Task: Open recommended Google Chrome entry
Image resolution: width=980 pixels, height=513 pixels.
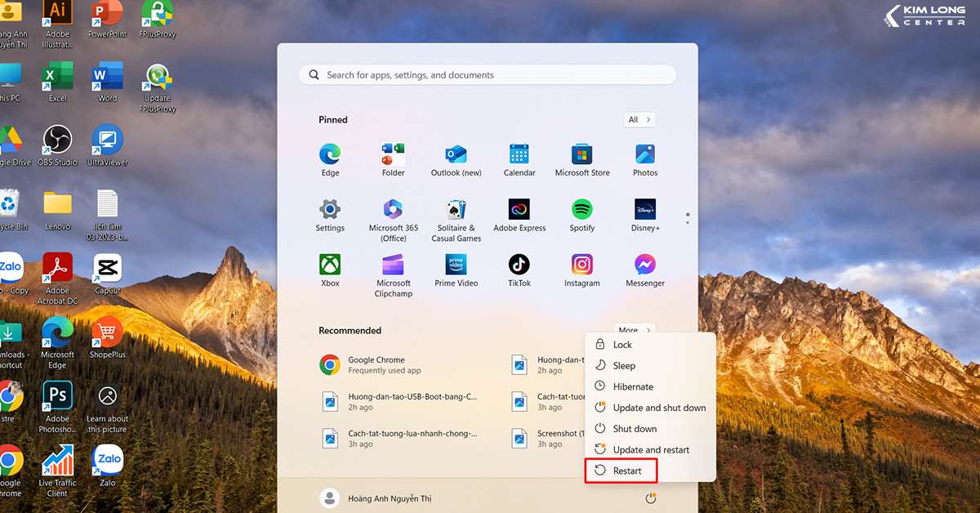Action: (376, 364)
